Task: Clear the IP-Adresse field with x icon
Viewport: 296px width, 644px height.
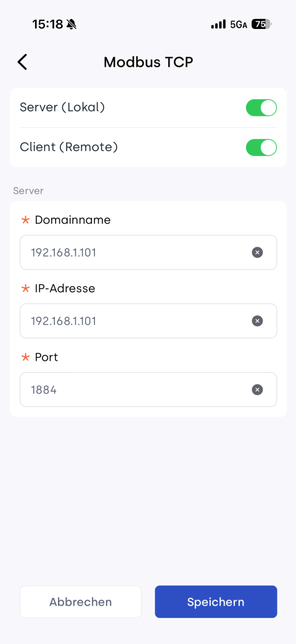Action: [x=257, y=321]
